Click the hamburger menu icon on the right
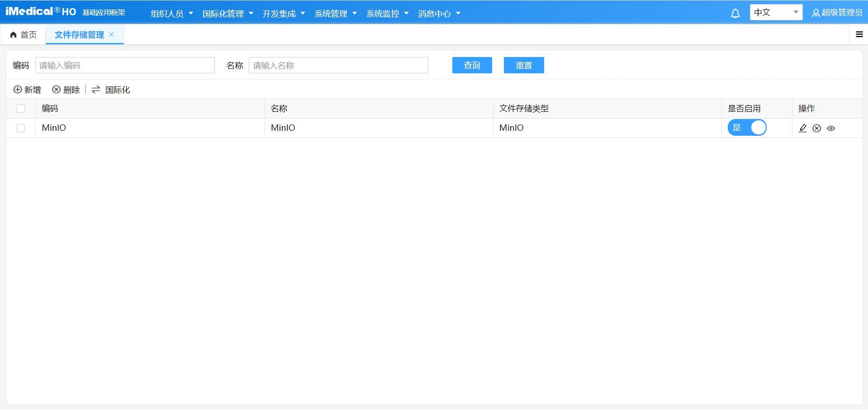 859,34
